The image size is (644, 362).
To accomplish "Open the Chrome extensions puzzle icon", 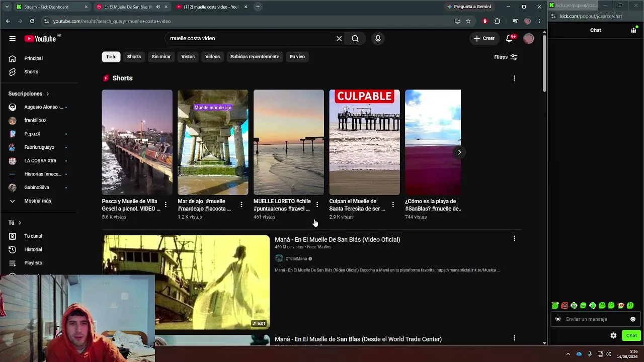I will (x=497, y=21).
